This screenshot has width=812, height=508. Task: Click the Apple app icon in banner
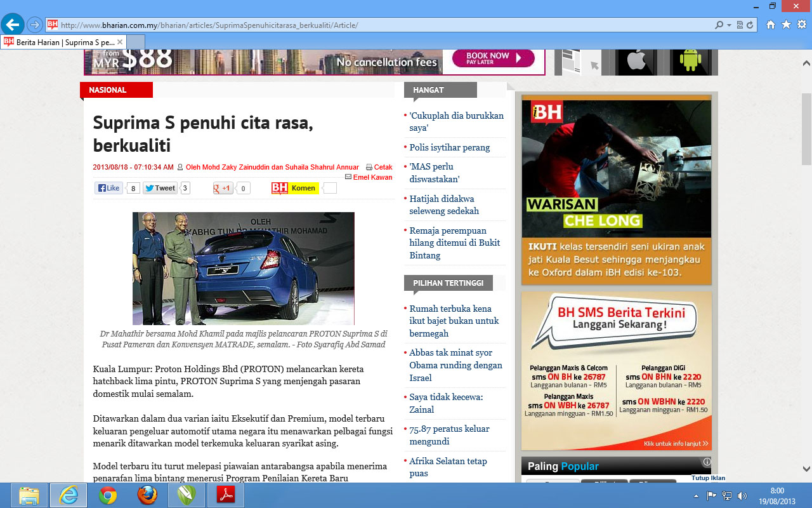(x=636, y=62)
